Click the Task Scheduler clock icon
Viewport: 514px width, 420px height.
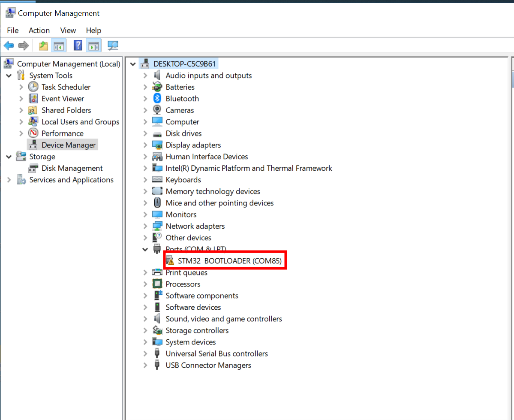point(33,87)
